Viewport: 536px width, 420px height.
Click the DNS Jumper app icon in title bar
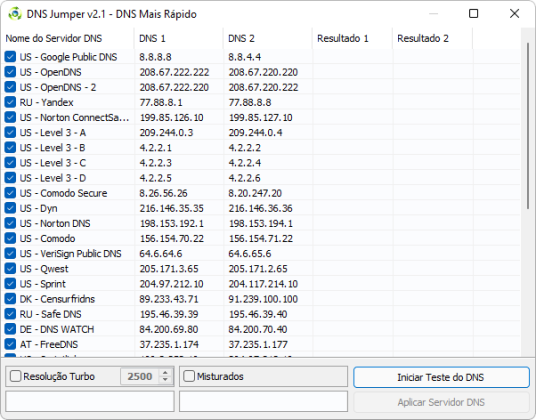(x=15, y=14)
